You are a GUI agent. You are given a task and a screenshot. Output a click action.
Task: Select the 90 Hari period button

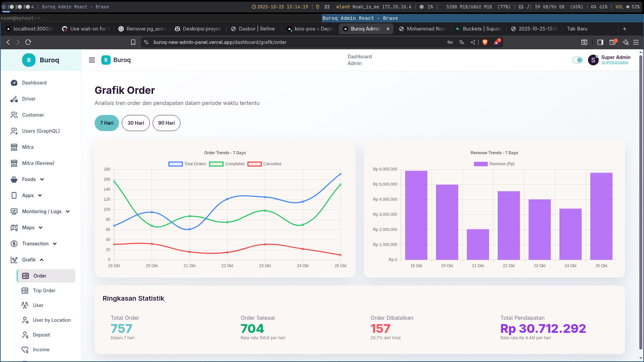166,123
